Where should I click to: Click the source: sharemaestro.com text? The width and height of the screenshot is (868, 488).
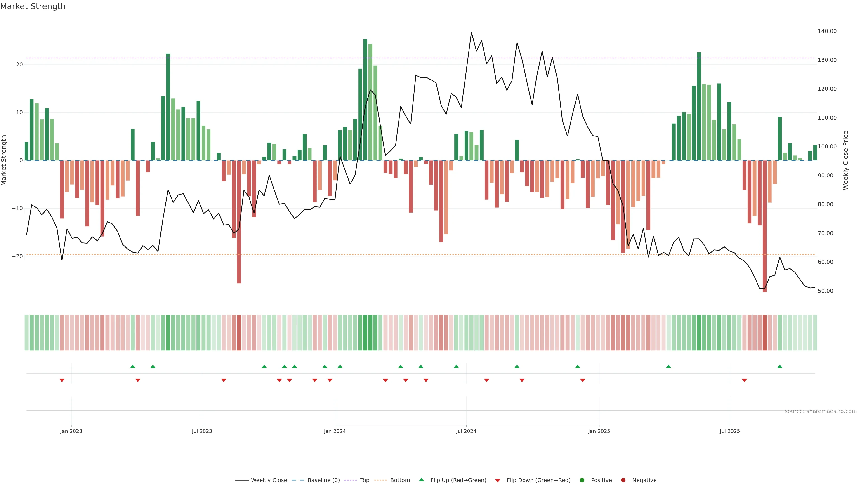point(821,411)
